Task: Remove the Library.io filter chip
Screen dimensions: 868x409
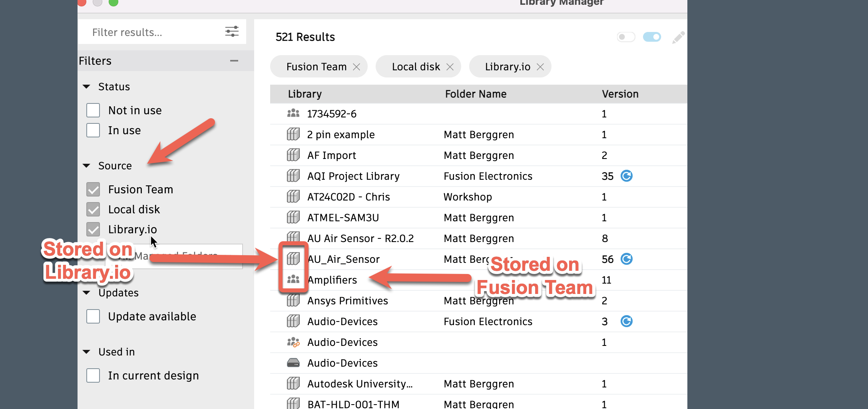Action: pyautogui.click(x=541, y=66)
